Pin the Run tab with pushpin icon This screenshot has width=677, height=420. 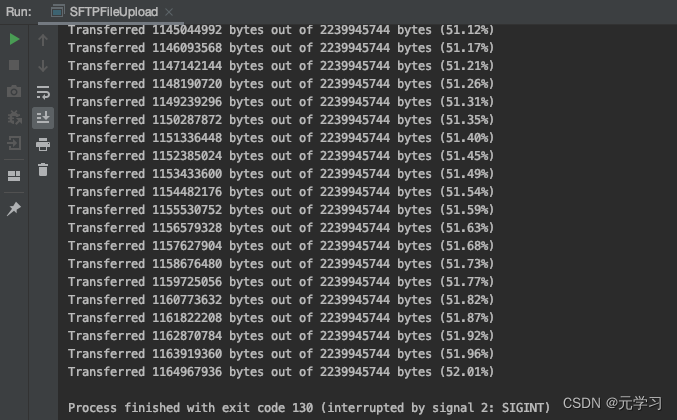(14, 209)
